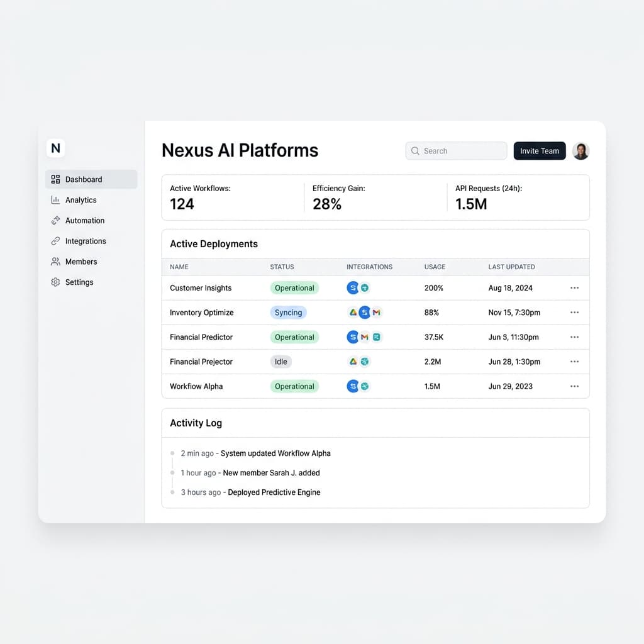Click blue S integration icon for Customer Insights
Image resolution: width=644 pixels, height=644 pixels.
pyautogui.click(x=353, y=288)
